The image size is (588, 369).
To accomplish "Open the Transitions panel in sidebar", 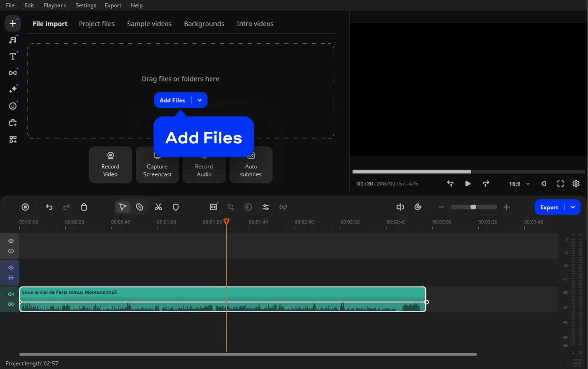I will pos(13,73).
